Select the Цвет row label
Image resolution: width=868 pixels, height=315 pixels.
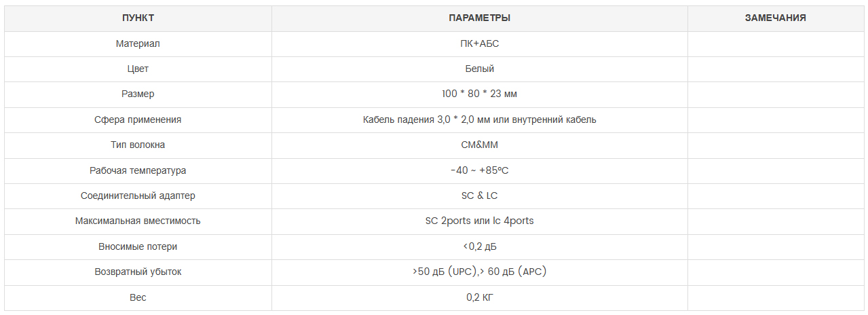point(138,69)
